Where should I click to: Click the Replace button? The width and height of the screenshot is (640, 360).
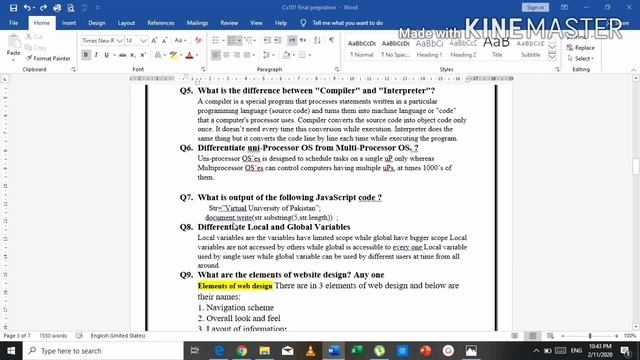581,48
